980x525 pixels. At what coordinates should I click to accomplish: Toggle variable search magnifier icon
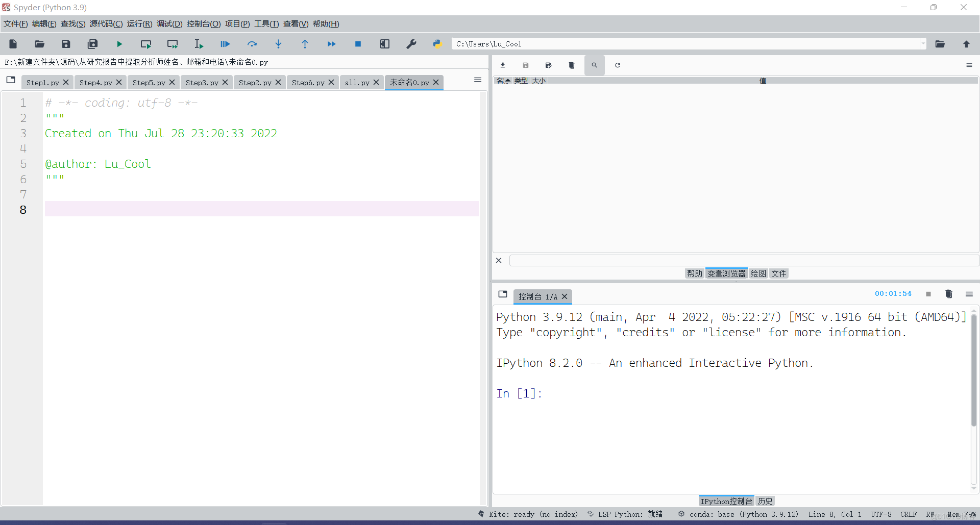595,65
